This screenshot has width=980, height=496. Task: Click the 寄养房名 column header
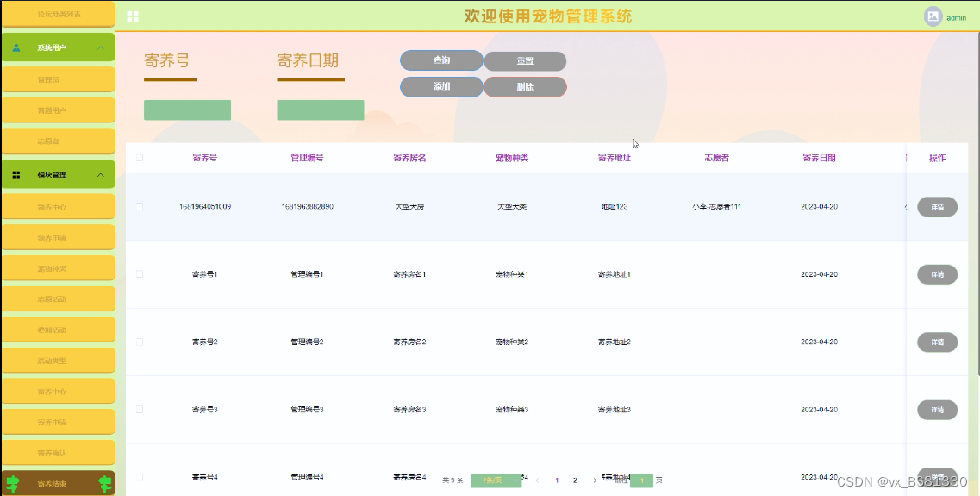pos(409,158)
